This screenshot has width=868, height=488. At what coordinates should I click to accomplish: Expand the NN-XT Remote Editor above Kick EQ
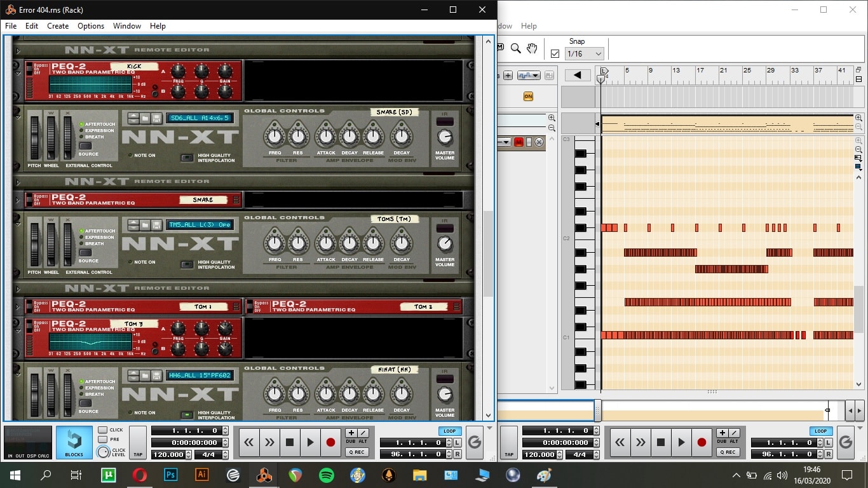[x=18, y=50]
